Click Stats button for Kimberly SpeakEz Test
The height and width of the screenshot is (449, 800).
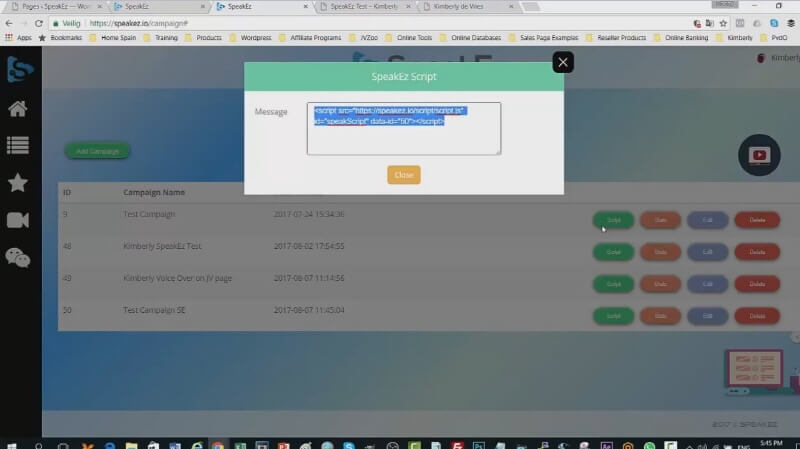pos(660,252)
